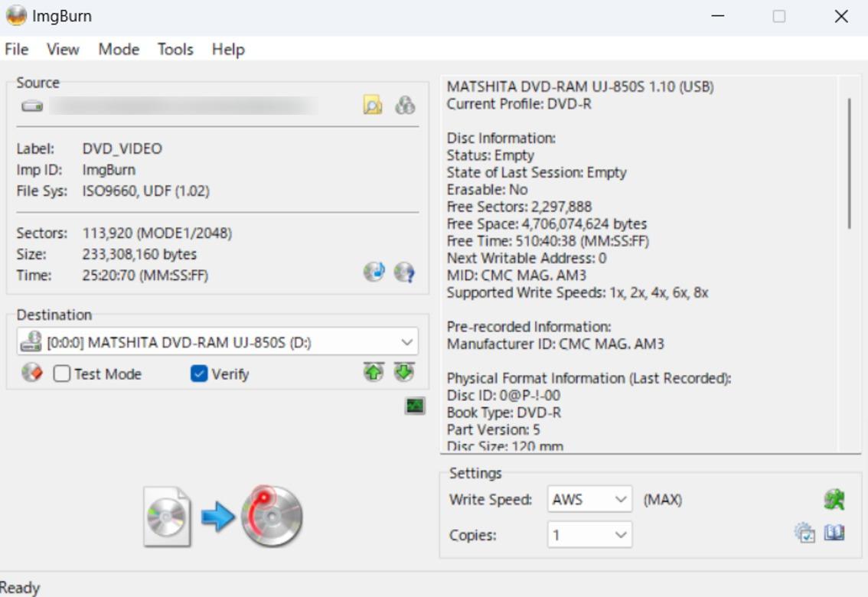Click the blurred source path field
This screenshot has width=868, height=597.
coord(184,106)
